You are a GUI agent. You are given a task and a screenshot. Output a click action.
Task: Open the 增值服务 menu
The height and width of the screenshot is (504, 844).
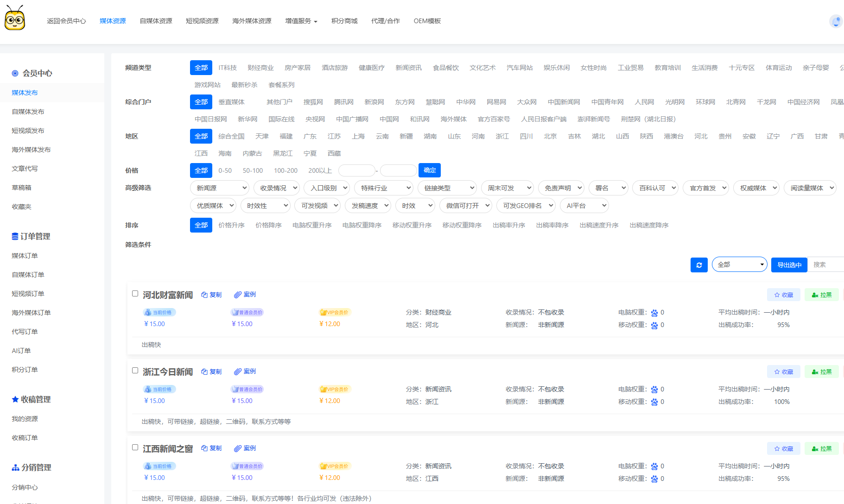click(301, 21)
